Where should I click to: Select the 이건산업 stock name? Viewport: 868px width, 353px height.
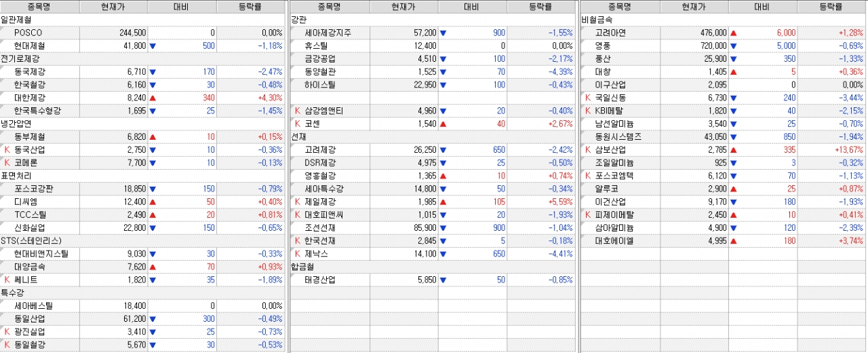pyautogui.click(x=610, y=202)
